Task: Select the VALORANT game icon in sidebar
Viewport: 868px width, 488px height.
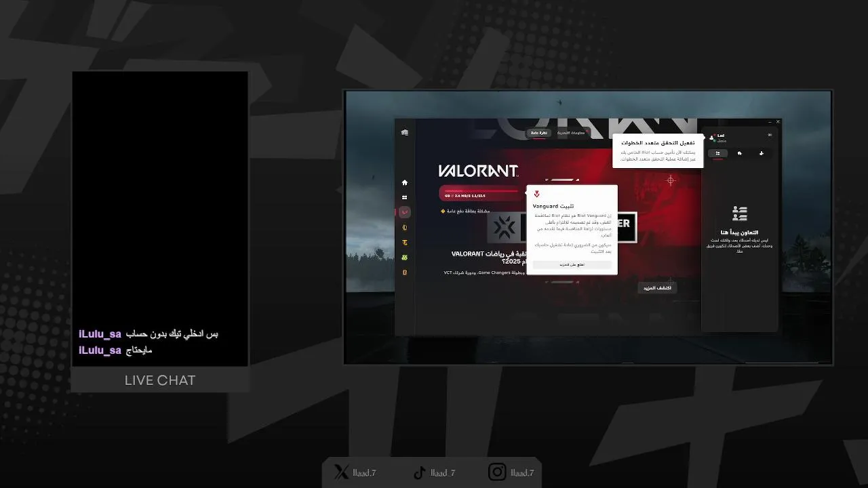Action: pos(405,212)
